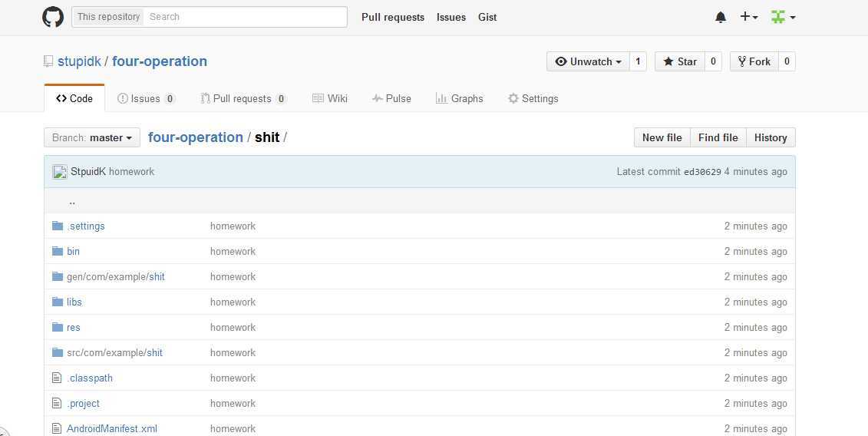
Task: Open Pull requests in top navigation
Action: [x=393, y=17]
